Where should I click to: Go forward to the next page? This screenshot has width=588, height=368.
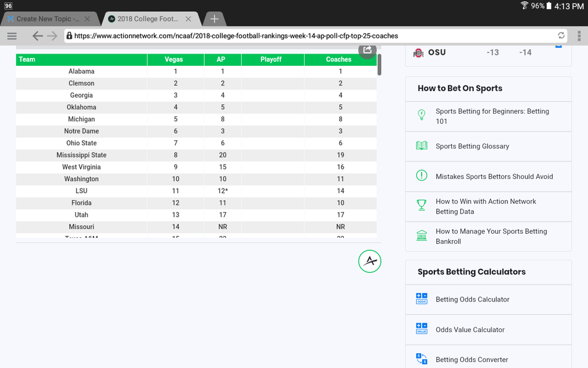pyautogui.click(x=52, y=36)
